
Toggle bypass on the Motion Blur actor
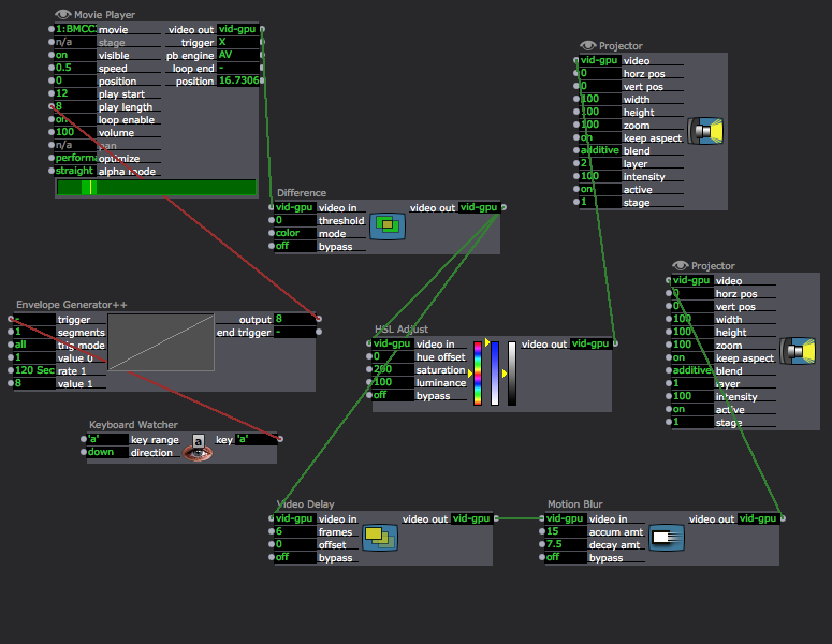565,558
